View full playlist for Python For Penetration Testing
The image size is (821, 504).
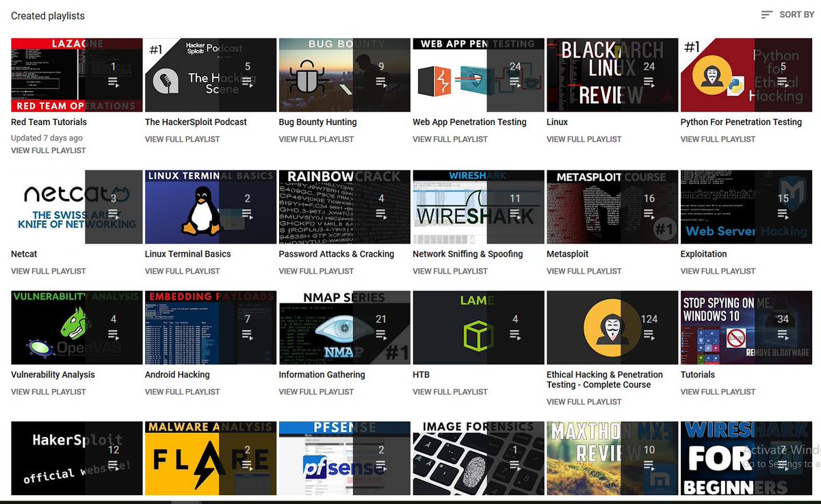pyautogui.click(x=718, y=139)
